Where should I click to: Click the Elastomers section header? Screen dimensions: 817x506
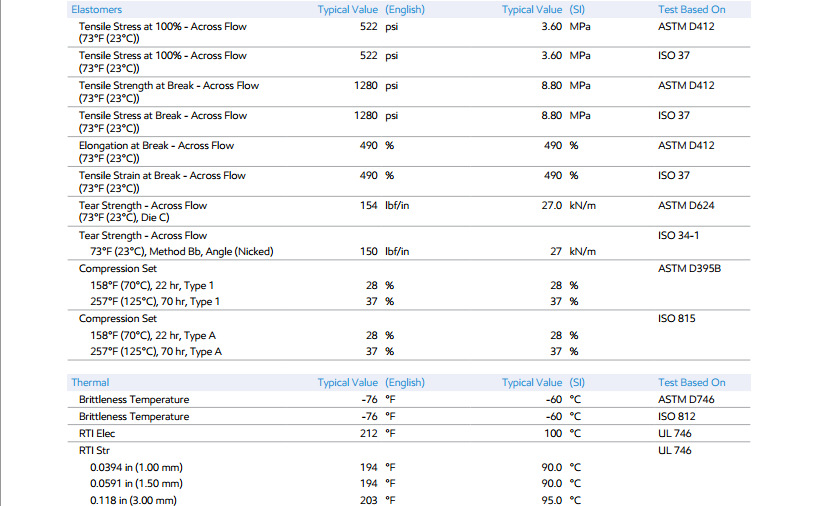pyautogui.click(x=96, y=9)
